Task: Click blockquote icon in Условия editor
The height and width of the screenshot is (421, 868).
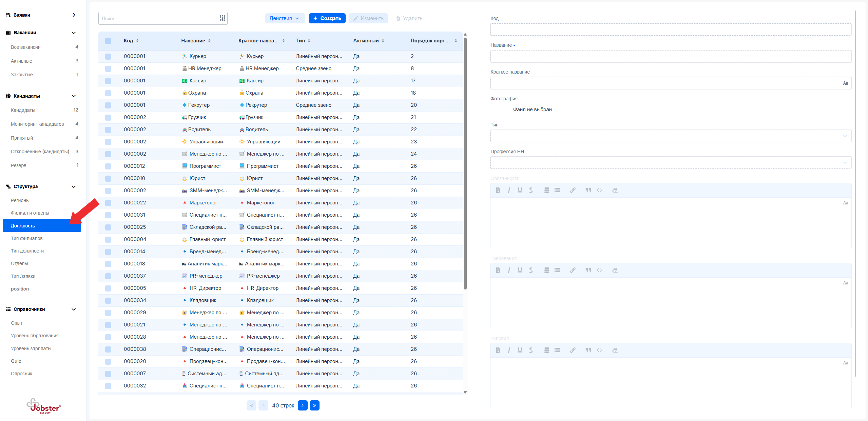Action: coord(588,350)
